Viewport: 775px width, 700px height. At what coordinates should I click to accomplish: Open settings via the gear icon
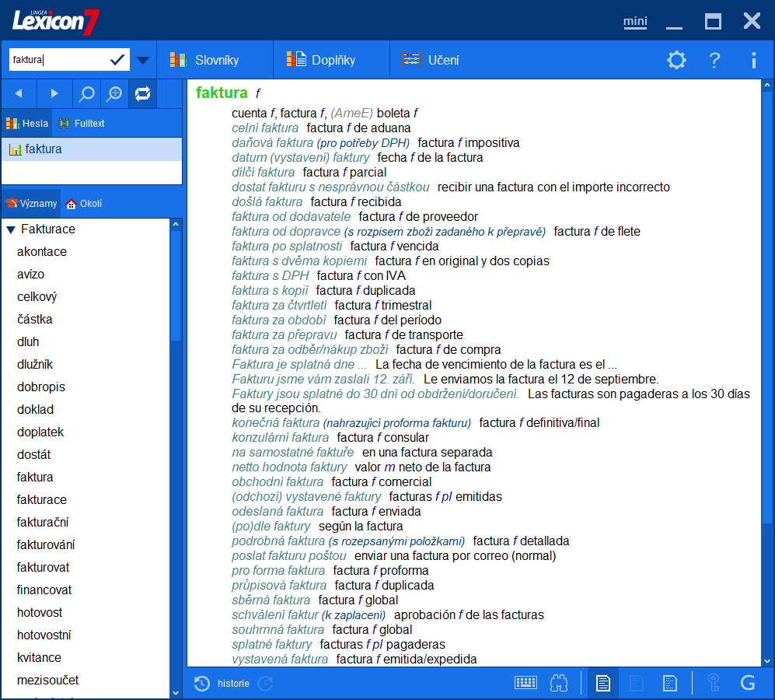coord(676,60)
